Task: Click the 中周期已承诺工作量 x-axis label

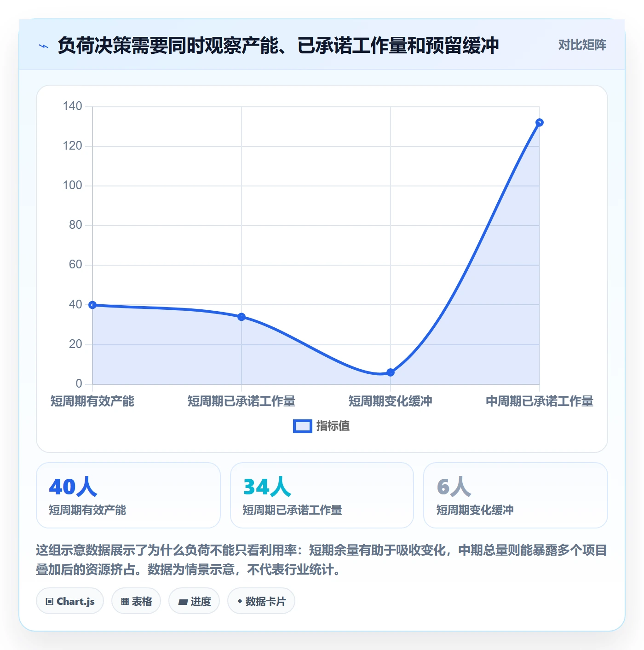Action: (x=540, y=401)
